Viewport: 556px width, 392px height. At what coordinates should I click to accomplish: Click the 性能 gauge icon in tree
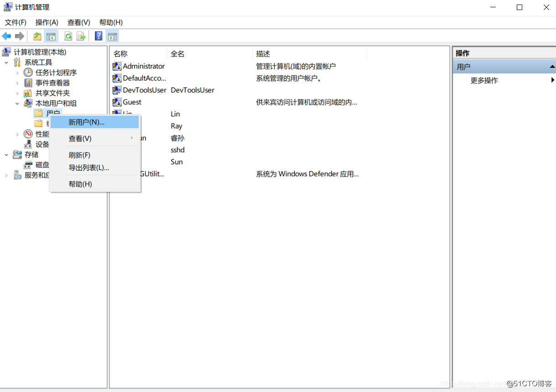click(x=28, y=134)
